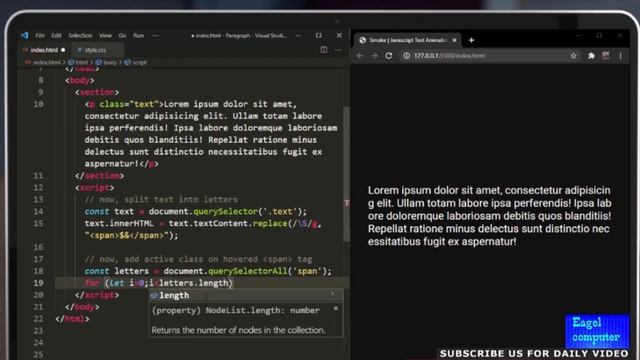This screenshot has height=360, width=640.
Task: Open the browser extensions puzzle icon
Action: (x=591, y=56)
